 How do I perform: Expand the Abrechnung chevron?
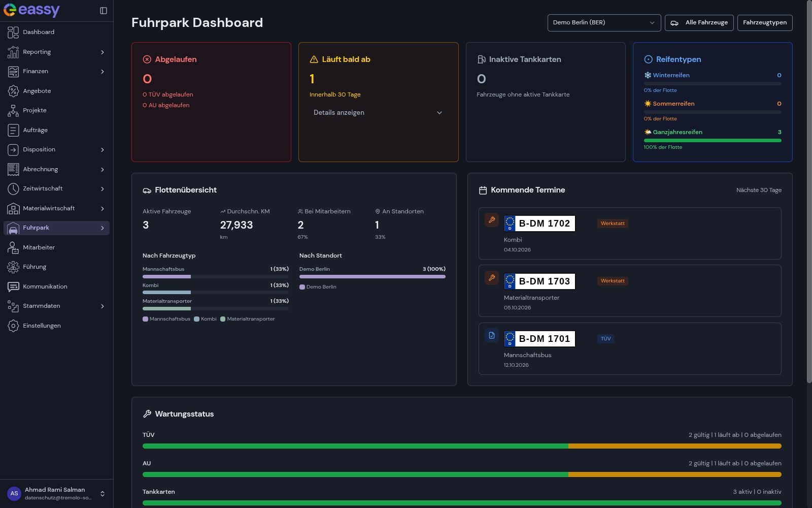coord(103,170)
